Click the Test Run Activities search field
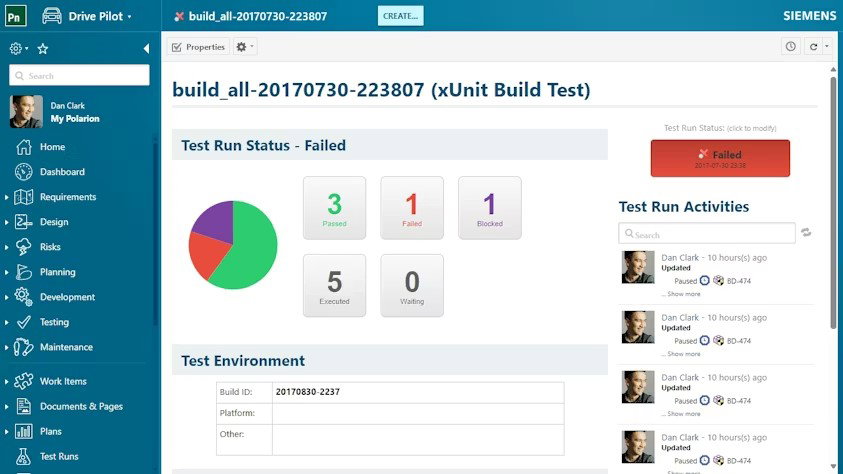This screenshot has height=474, width=843. (x=706, y=233)
